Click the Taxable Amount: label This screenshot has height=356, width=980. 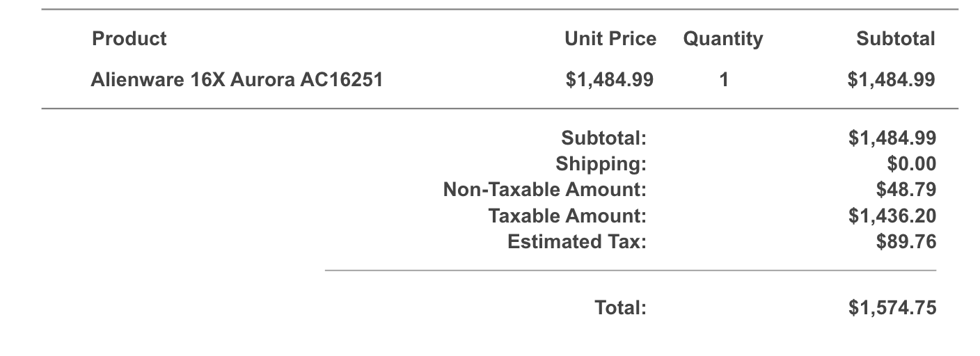[x=567, y=216]
